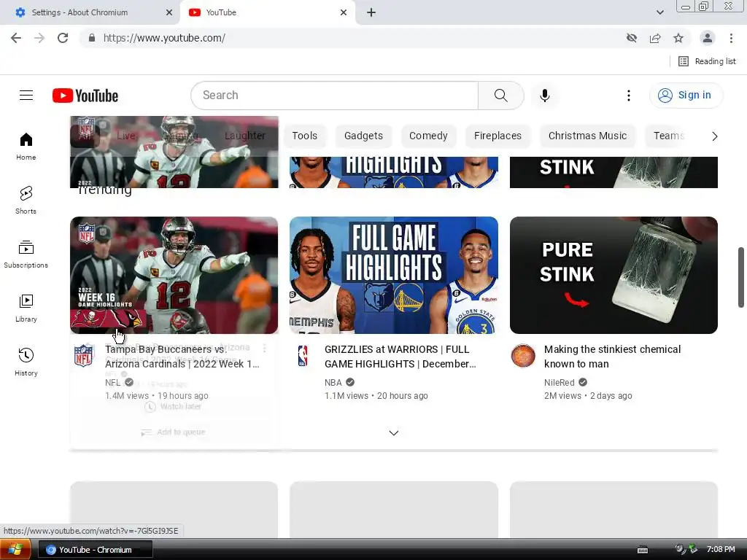Open YouTube settings three-dot menu

click(628, 96)
